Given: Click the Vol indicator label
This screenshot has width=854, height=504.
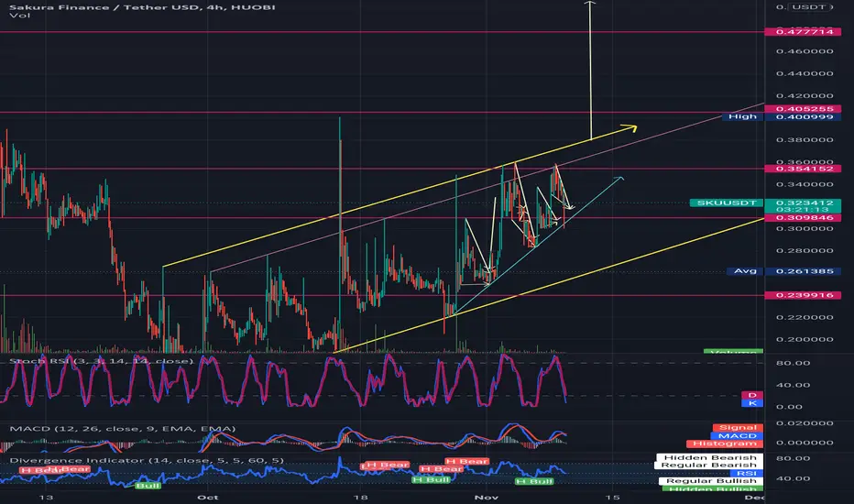Looking at the screenshot, I should 19,16.
